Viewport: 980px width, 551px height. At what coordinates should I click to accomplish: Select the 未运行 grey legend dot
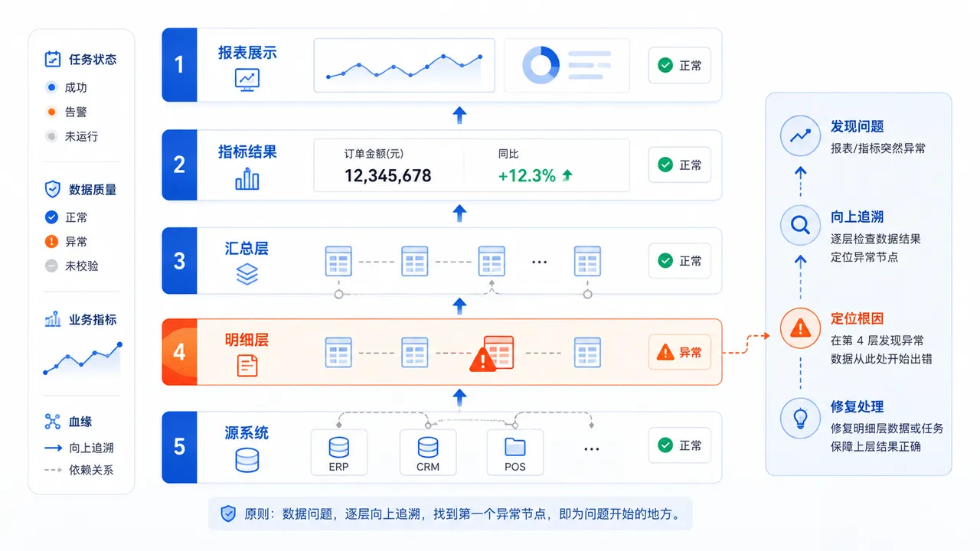pos(51,136)
